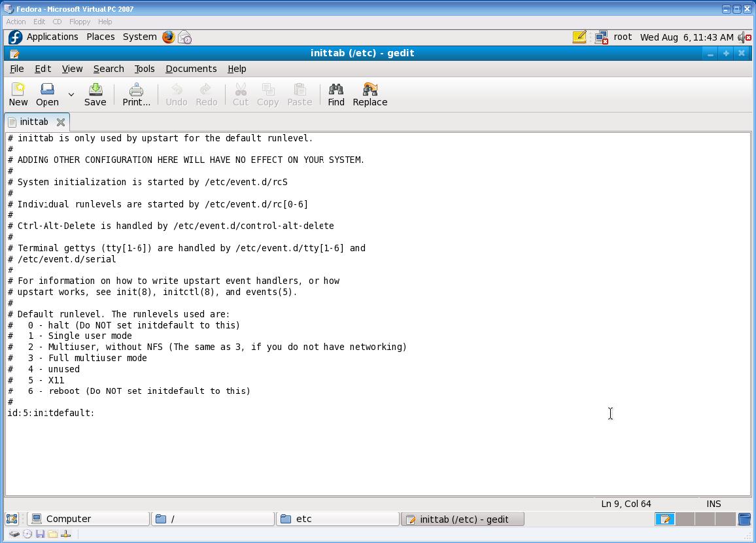Click the 'Ln 9, Col 64' status entry
This screenshot has width=756, height=543.
(x=626, y=504)
